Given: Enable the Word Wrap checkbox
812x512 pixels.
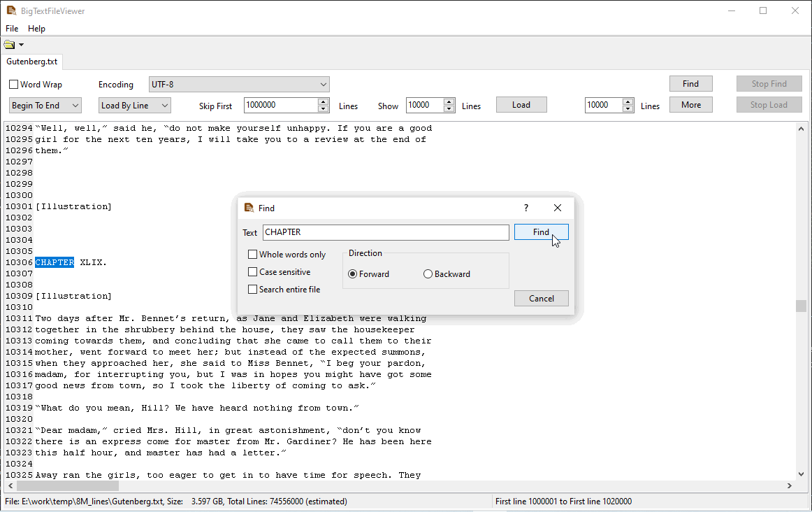Looking at the screenshot, I should [14, 85].
